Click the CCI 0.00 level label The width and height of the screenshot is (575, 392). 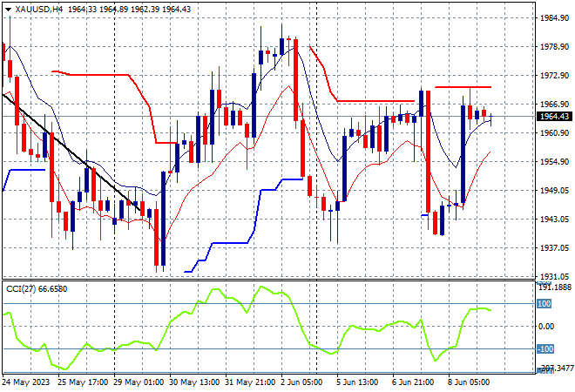click(546, 327)
